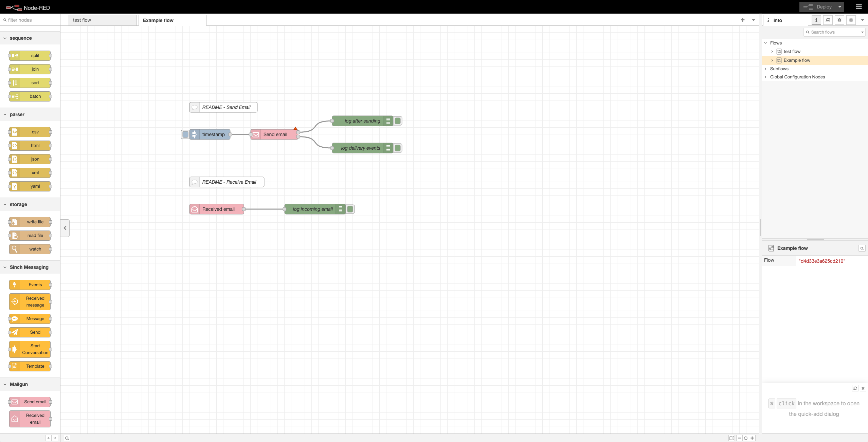The height and width of the screenshot is (442, 868).
Task: Toggle the log delivery events debug button
Action: [398, 148]
